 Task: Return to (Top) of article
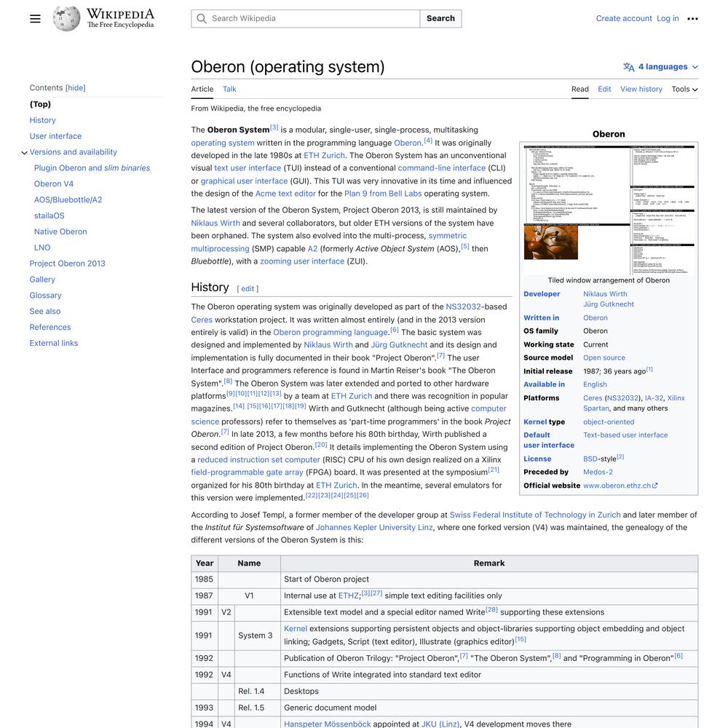[40, 104]
